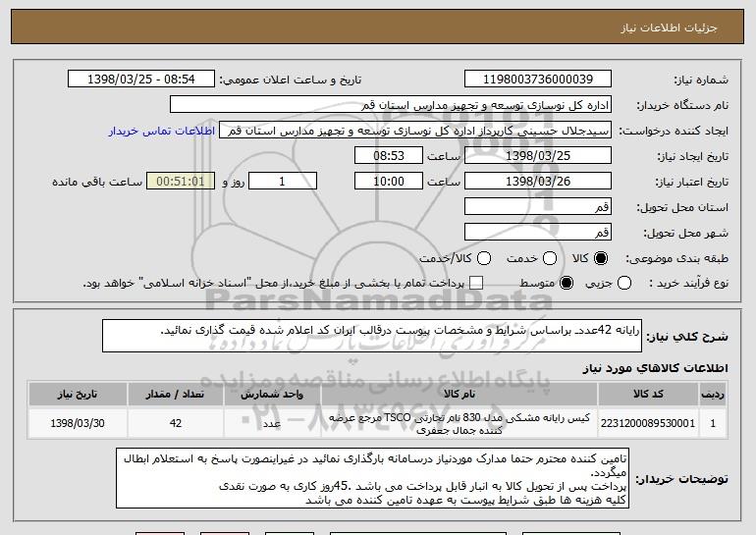756x535 pixels.
Task: Choose the متوسط purchase process option
Action: click(x=567, y=283)
